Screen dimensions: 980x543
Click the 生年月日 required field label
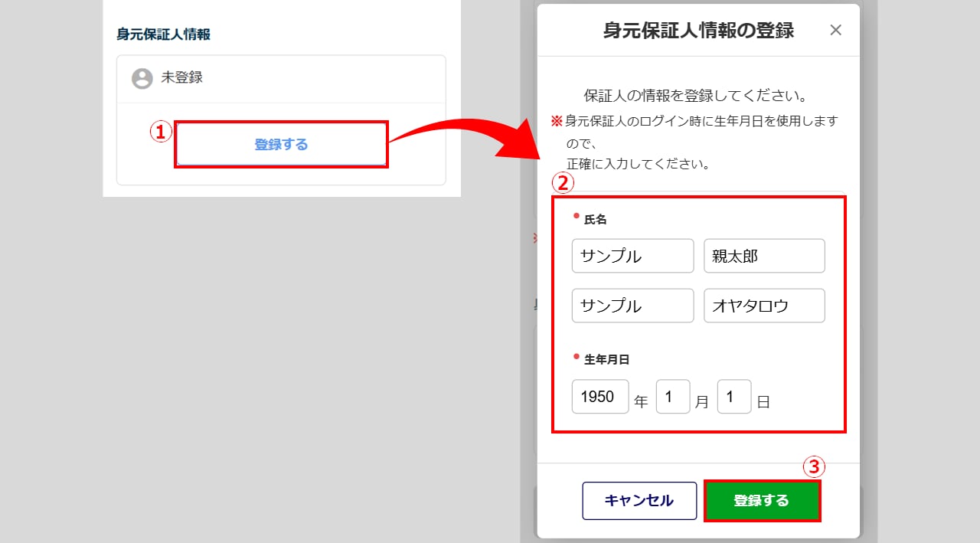pos(606,359)
